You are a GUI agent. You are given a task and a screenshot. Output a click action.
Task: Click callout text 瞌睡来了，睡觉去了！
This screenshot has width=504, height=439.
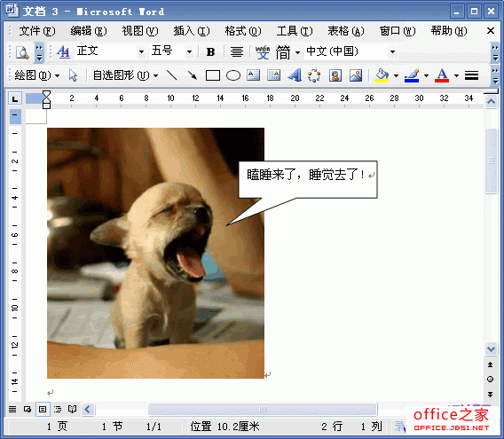[x=305, y=175]
